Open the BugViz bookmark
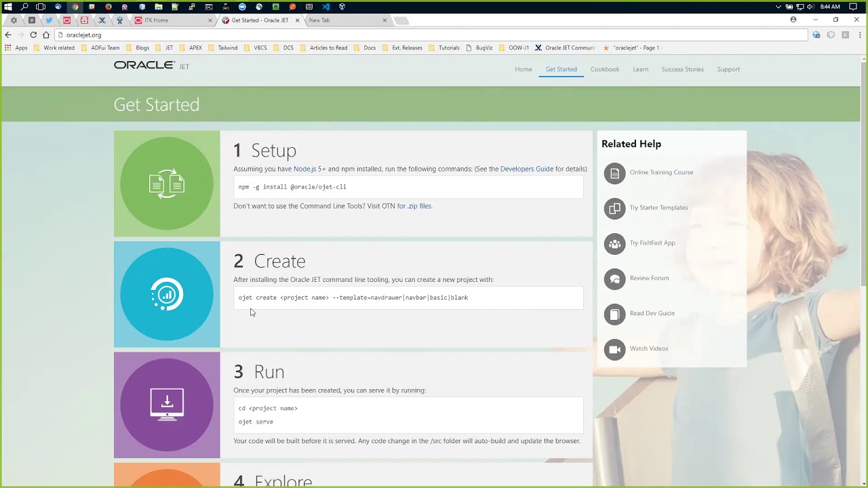Viewport: 868px width, 488px height. tap(479, 48)
